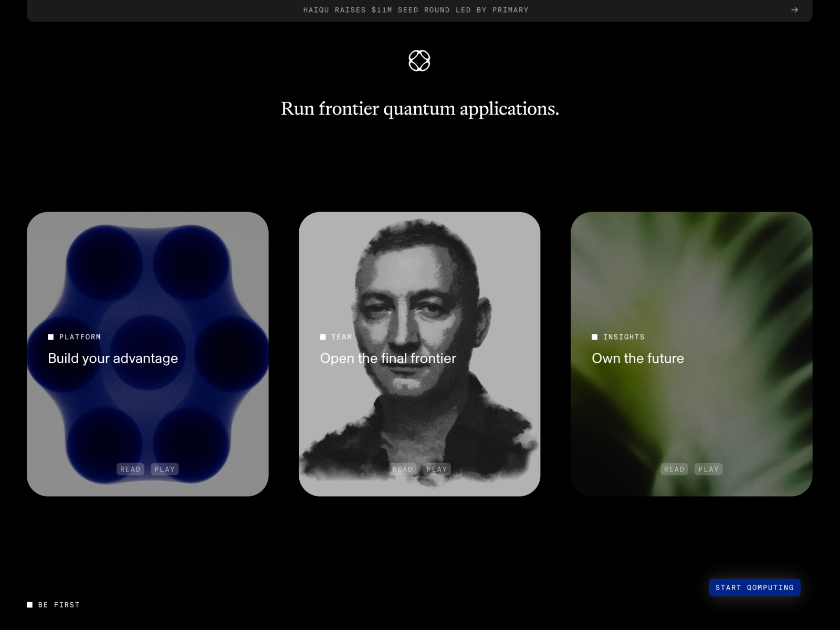Click the arrow on the announcement banner

pyautogui.click(x=794, y=9)
